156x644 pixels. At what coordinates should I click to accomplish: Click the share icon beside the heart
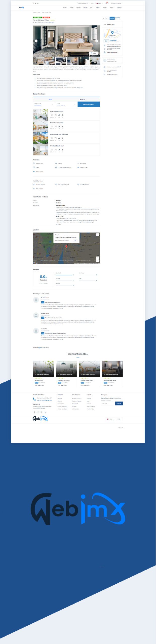click(x=107, y=18)
